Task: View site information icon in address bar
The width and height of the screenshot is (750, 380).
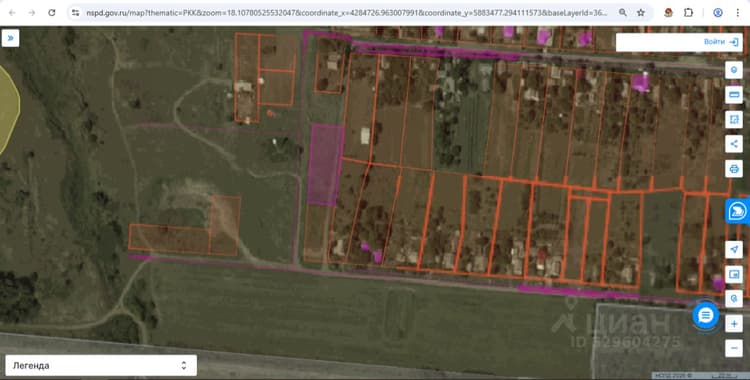Action: click(76, 13)
